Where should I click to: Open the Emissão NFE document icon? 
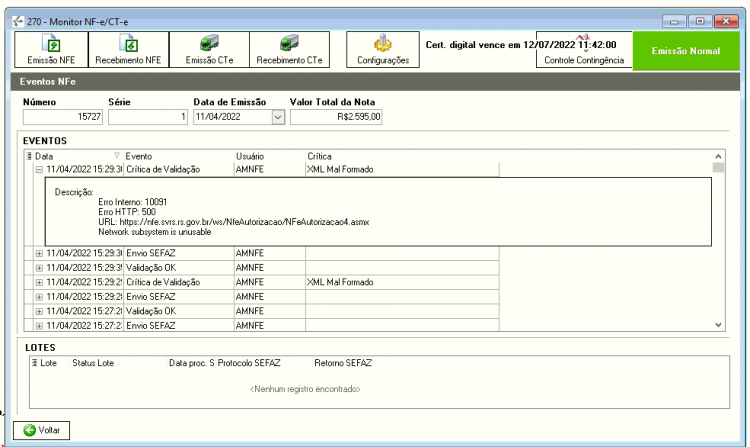(x=51, y=44)
